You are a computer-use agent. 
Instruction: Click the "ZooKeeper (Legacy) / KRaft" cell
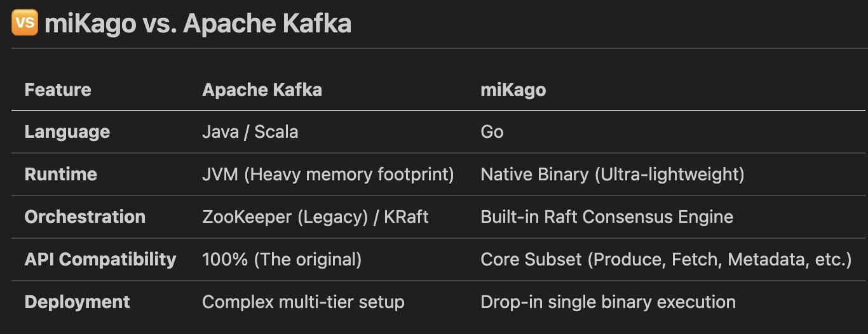[x=315, y=217]
